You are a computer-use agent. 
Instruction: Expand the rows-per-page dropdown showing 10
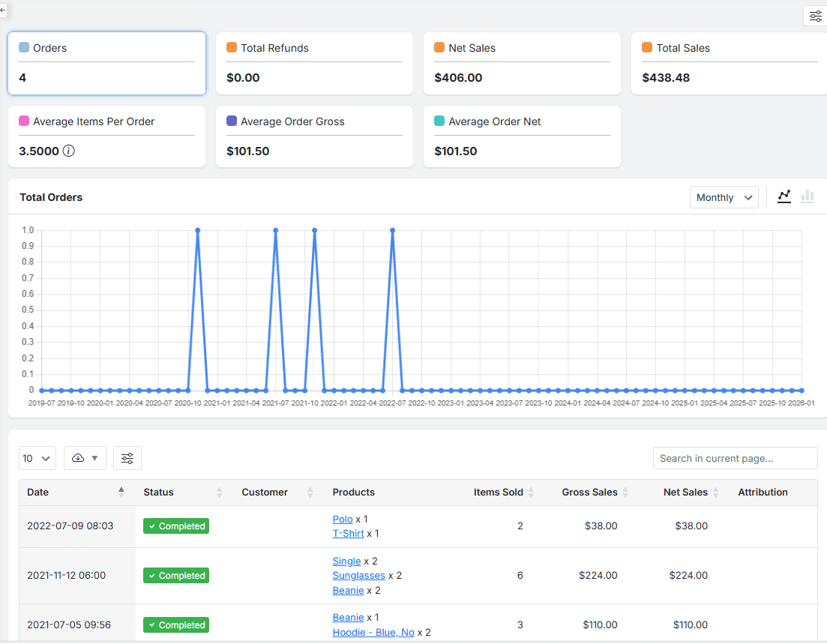(x=37, y=458)
